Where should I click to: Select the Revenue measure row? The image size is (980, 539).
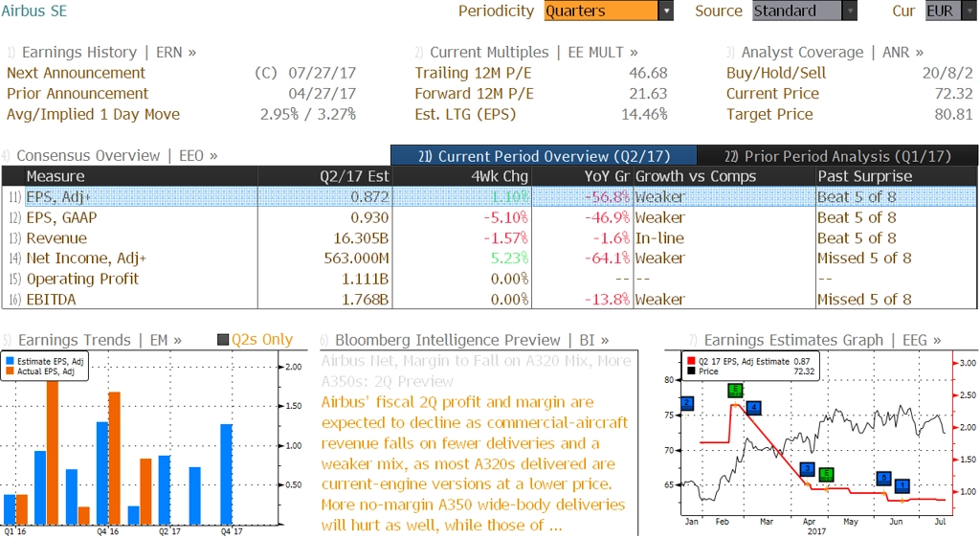click(489, 238)
